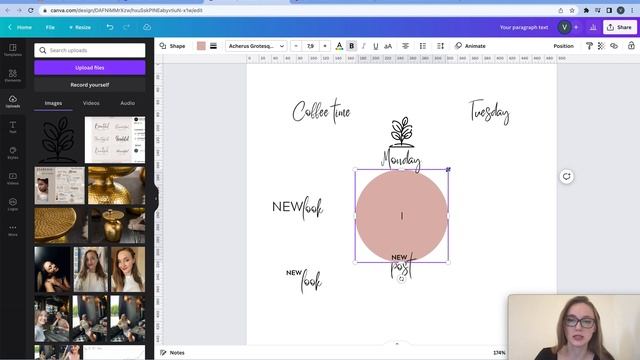
Task: Click the rotate handle below circle
Action: (402, 279)
